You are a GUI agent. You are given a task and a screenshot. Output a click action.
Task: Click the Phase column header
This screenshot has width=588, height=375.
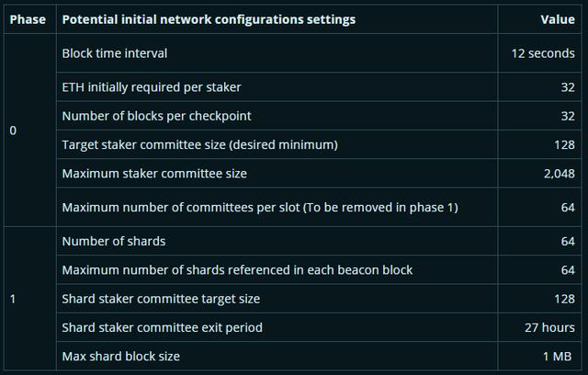tap(28, 19)
